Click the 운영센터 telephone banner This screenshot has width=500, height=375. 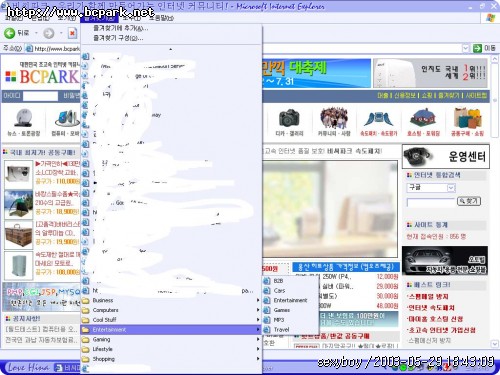446,156
